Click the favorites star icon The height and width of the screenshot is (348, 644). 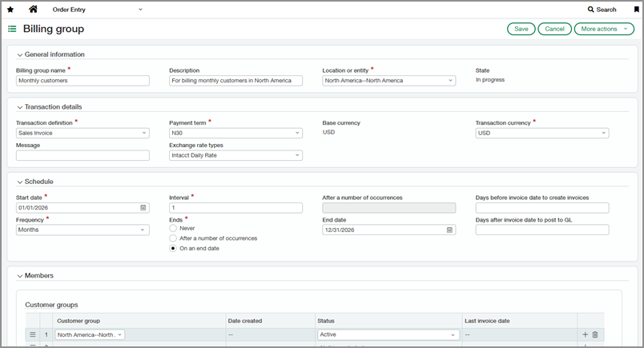coord(10,10)
